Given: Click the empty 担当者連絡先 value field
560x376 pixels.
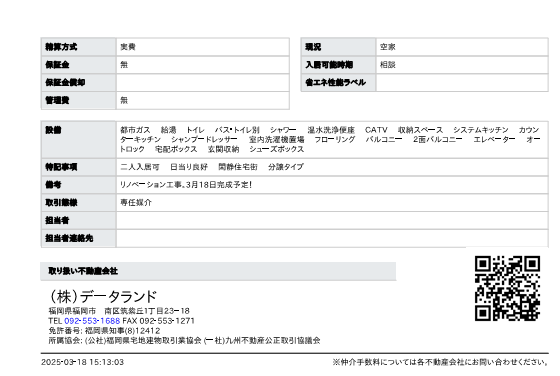Looking at the screenshot, I should click(x=332, y=238).
